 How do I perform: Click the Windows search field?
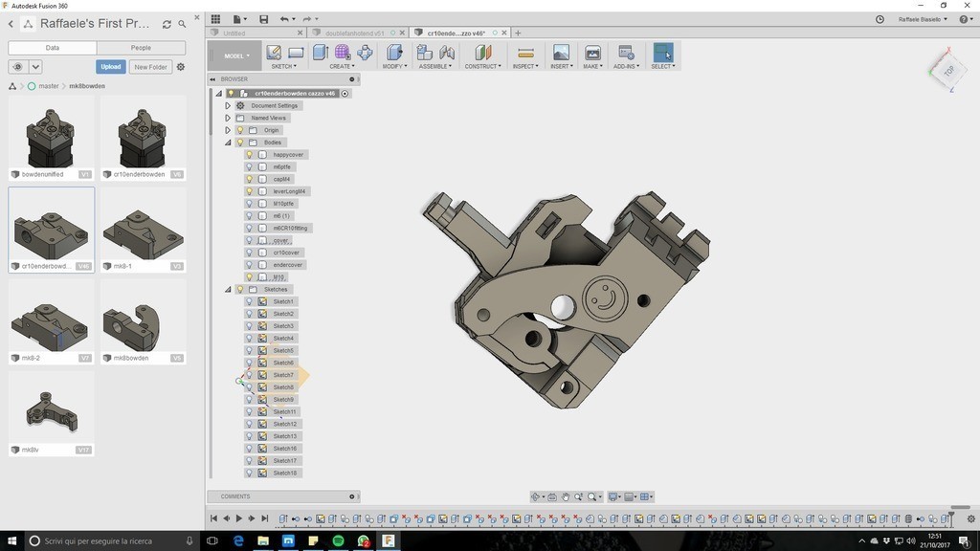pyautogui.click(x=114, y=541)
